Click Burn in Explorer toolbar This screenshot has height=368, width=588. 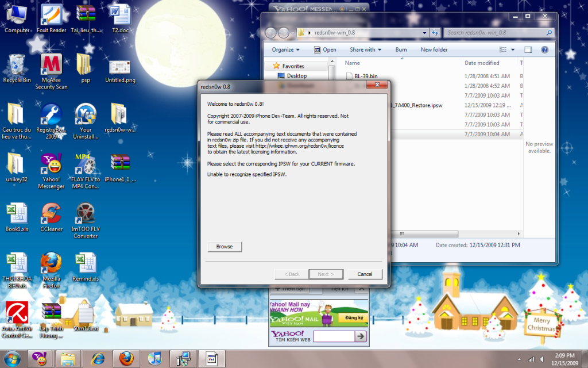(x=401, y=49)
